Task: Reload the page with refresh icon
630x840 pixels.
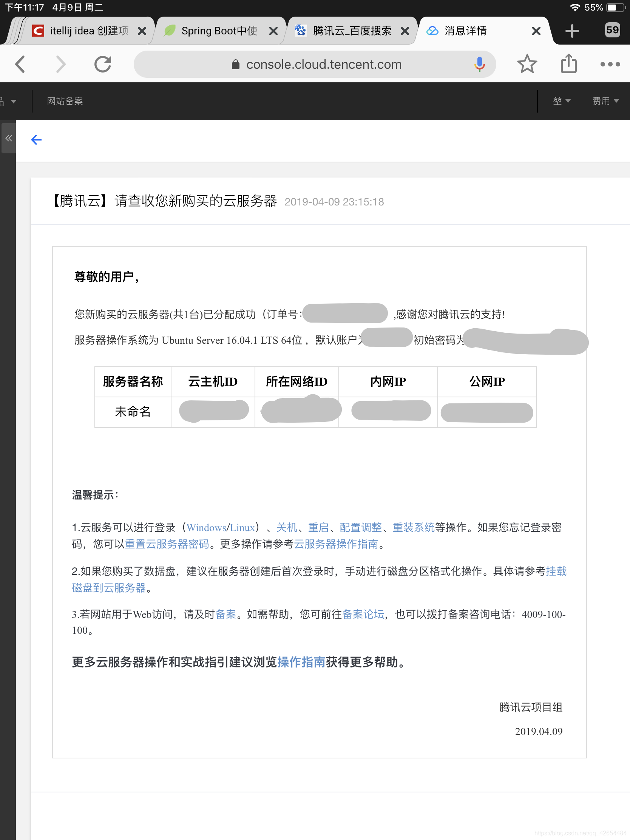Action: [x=102, y=64]
